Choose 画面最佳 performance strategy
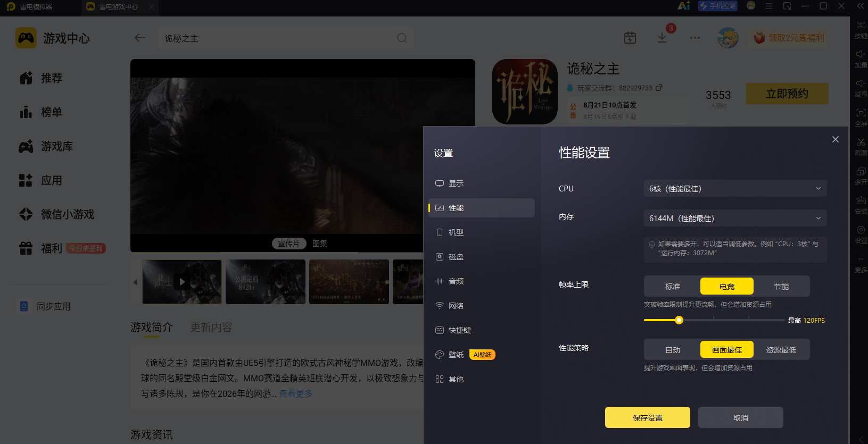The image size is (868, 444). tap(727, 349)
